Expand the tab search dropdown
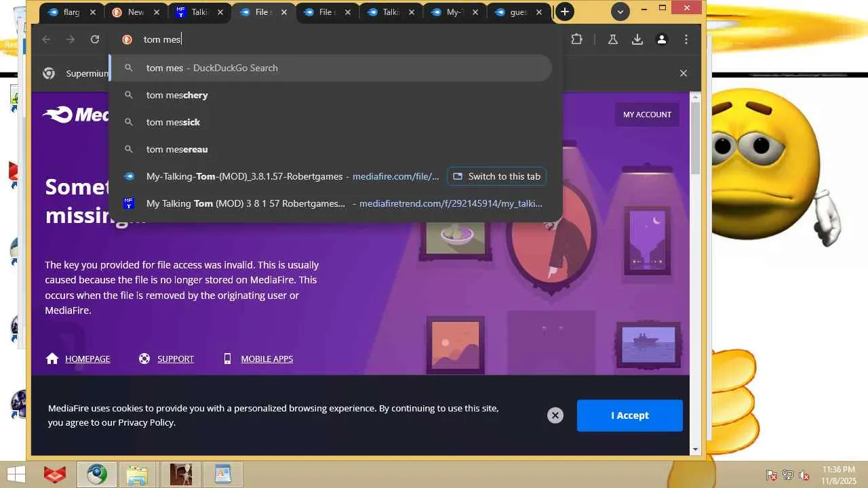 pyautogui.click(x=620, y=12)
